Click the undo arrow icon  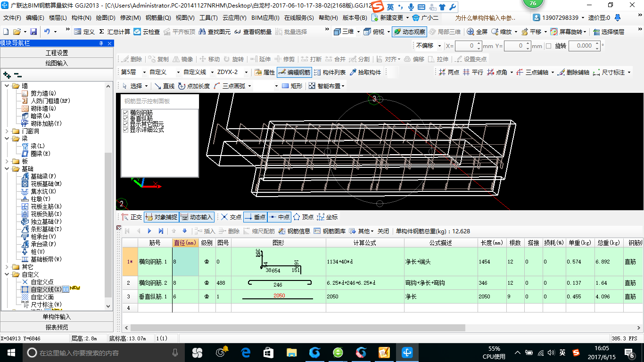(x=47, y=32)
